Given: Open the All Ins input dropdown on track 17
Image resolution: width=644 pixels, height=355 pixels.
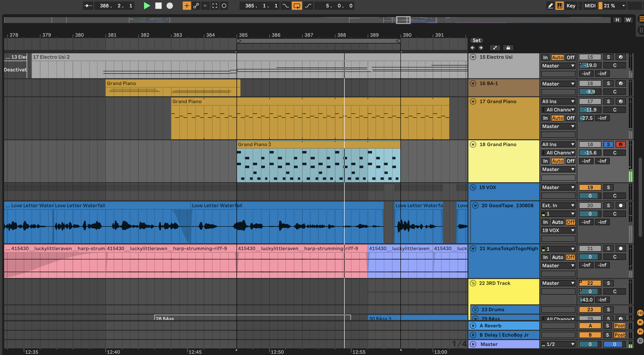Looking at the screenshot, I should [558, 101].
